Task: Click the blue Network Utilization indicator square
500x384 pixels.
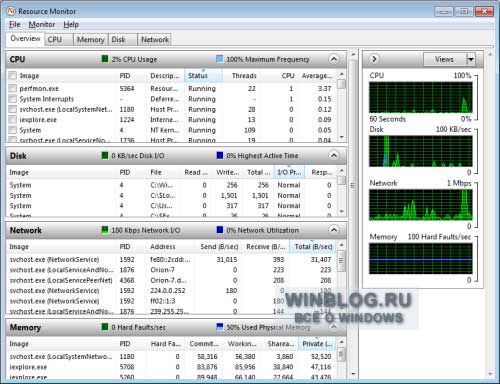Action: pyautogui.click(x=220, y=230)
